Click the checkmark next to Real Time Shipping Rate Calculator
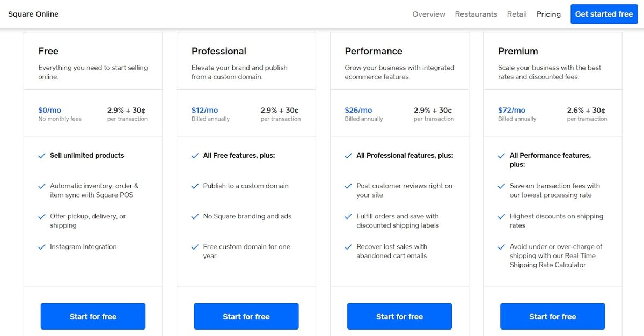This screenshot has height=336, width=644. click(x=501, y=247)
